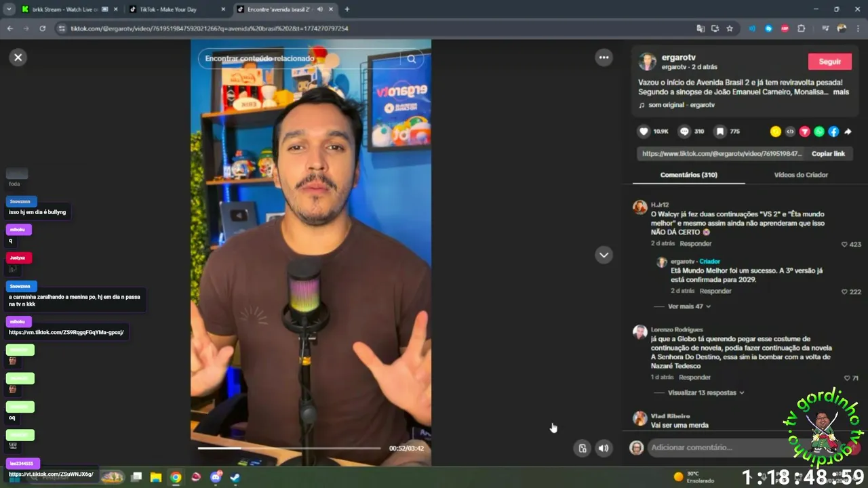Viewport: 868px width, 488px height.
Task: Switch to 'Vídeos do Criador' tab
Action: pos(801,175)
